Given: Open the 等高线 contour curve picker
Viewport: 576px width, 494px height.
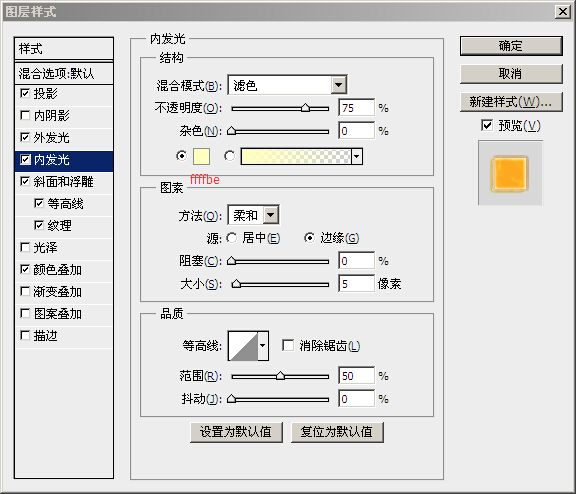Looking at the screenshot, I should [243, 346].
